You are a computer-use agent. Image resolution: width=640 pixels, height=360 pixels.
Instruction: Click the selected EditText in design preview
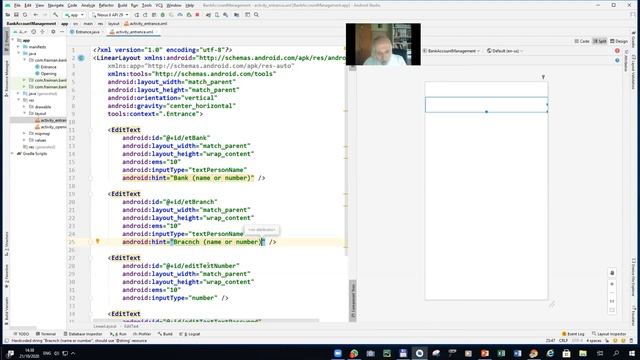[486, 104]
